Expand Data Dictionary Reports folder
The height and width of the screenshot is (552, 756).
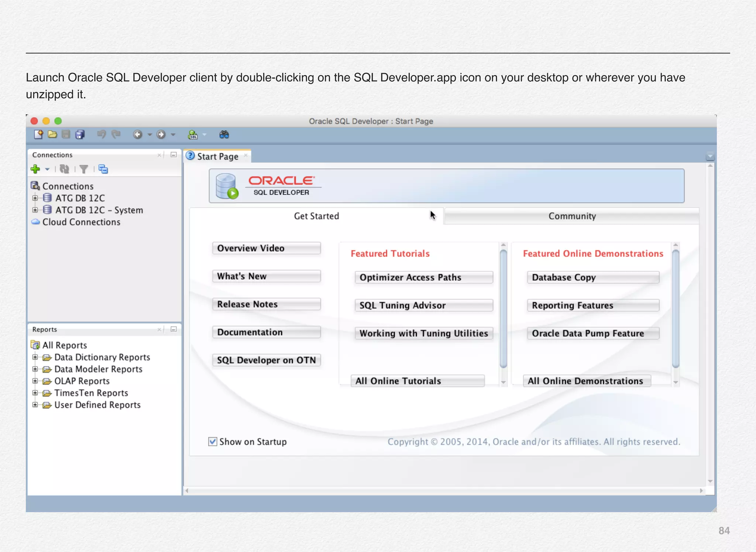coord(35,357)
